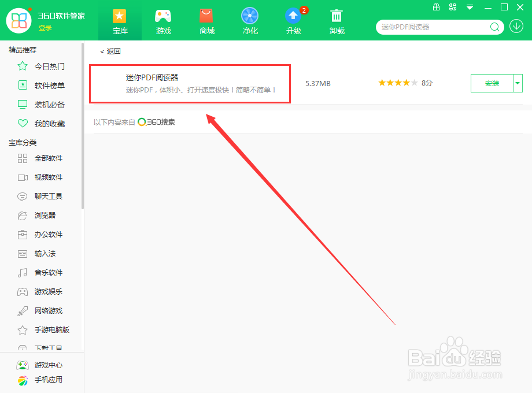
Task: Open the 商城 tab
Action: [x=206, y=22]
